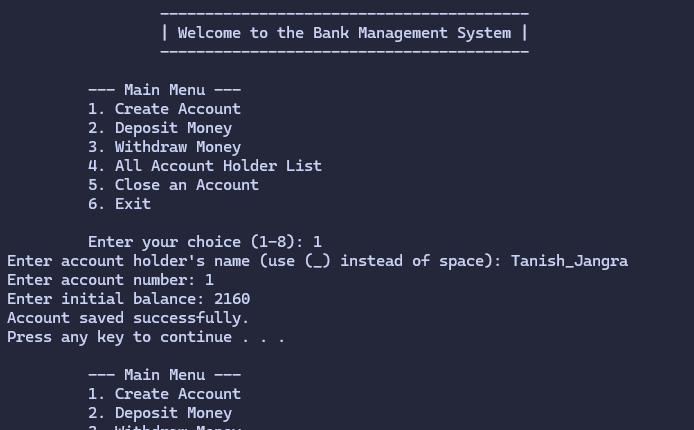The height and width of the screenshot is (430, 694).
Task: Click the 'Enter account number: 1' line
Action: 111,280
